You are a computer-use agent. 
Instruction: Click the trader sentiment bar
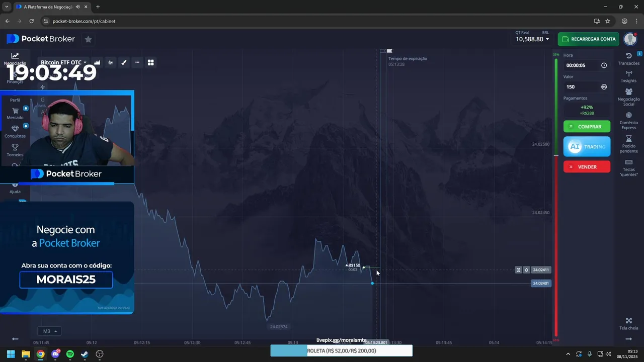(556, 197)
